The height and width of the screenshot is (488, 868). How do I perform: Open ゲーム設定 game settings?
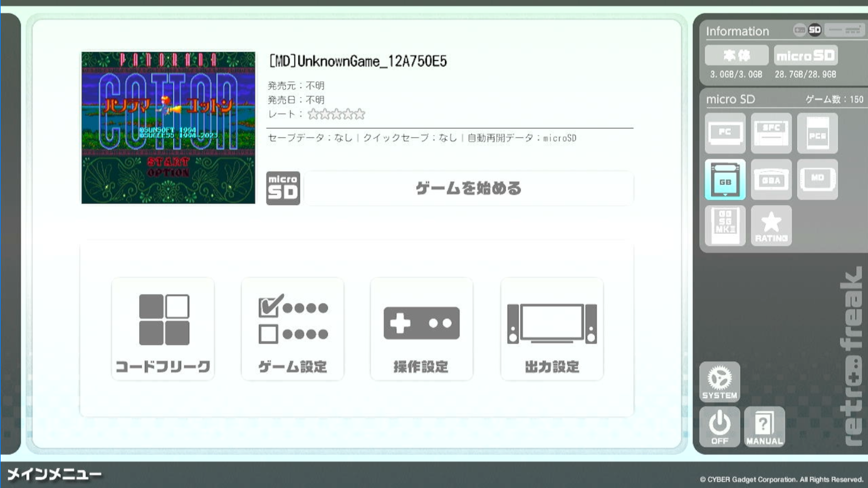tap(293, 329)
